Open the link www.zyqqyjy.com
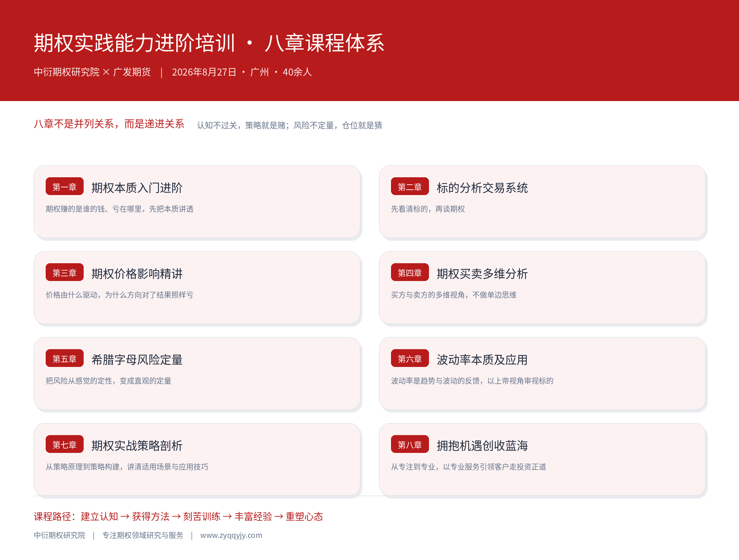Image resolution: width=739 pixels, height=560 pixels. (x=231, y=535)
